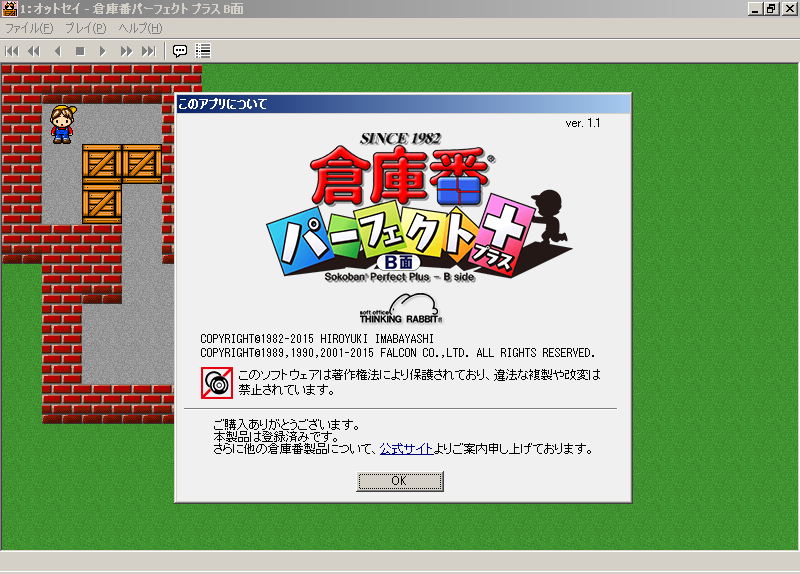This screenshot has height=574, width=800.
Task: Click the copy-prohibited disc warning icon
Action: (x=216, y=381)
